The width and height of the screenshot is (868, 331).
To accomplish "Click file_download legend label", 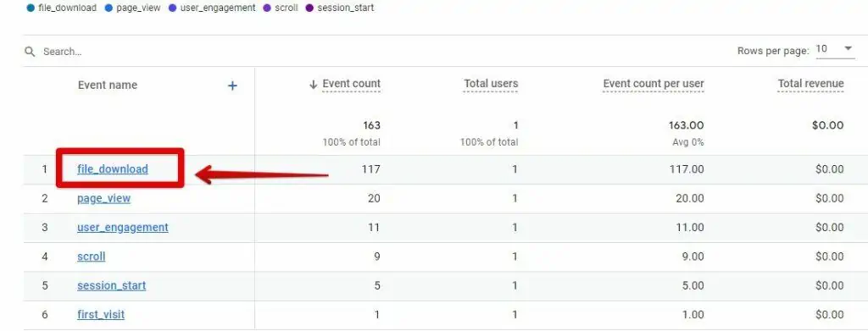I will [x=67, y=8].
